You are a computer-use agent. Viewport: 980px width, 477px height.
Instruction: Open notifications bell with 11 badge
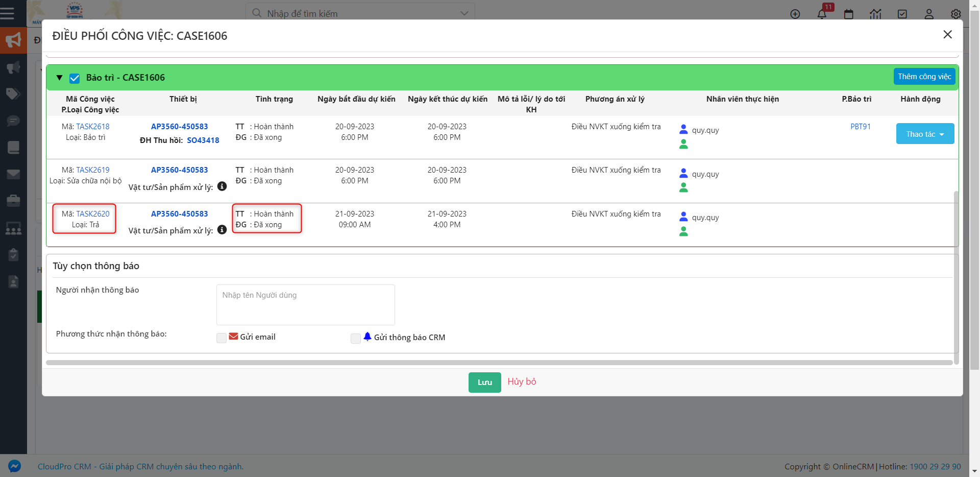822,14
